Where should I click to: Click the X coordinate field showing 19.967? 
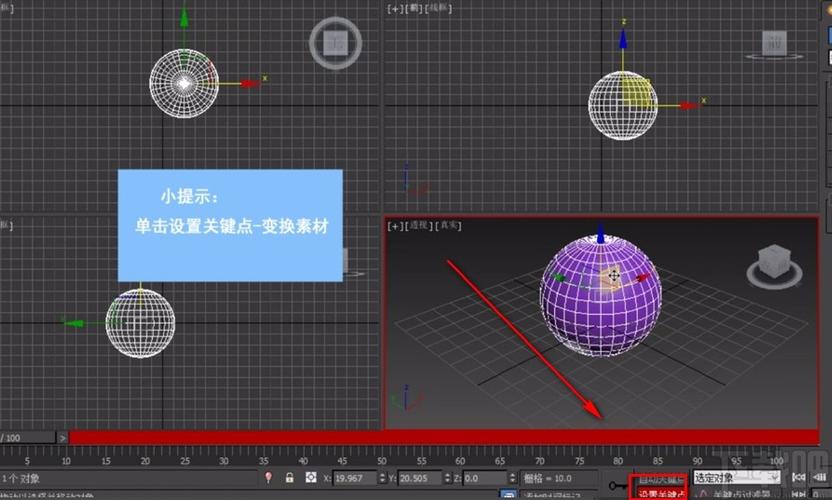click(355, 478)
